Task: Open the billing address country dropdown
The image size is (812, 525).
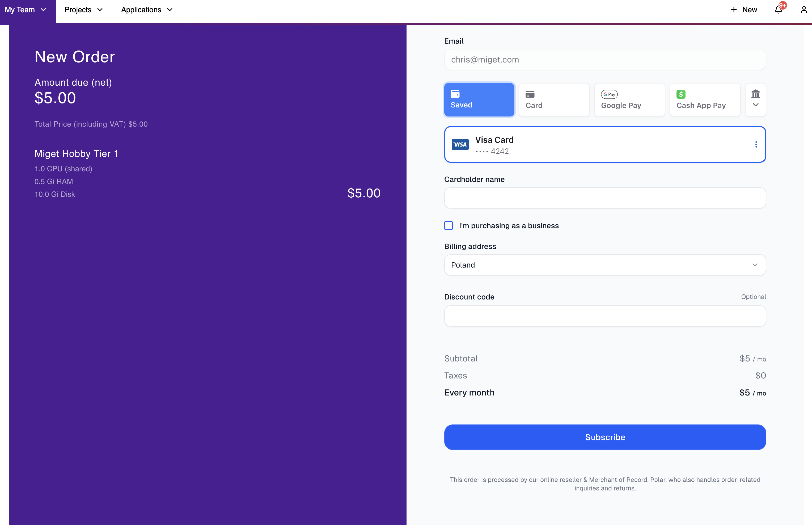Action: point(755,265)
